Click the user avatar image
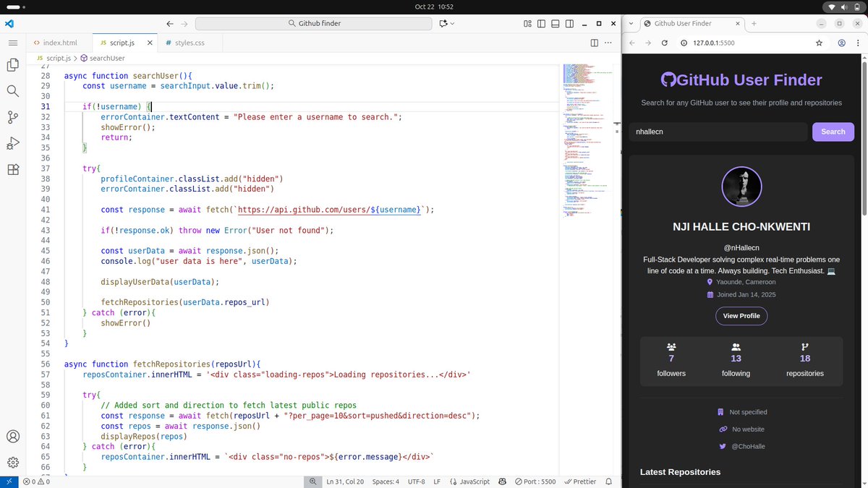 741,187
